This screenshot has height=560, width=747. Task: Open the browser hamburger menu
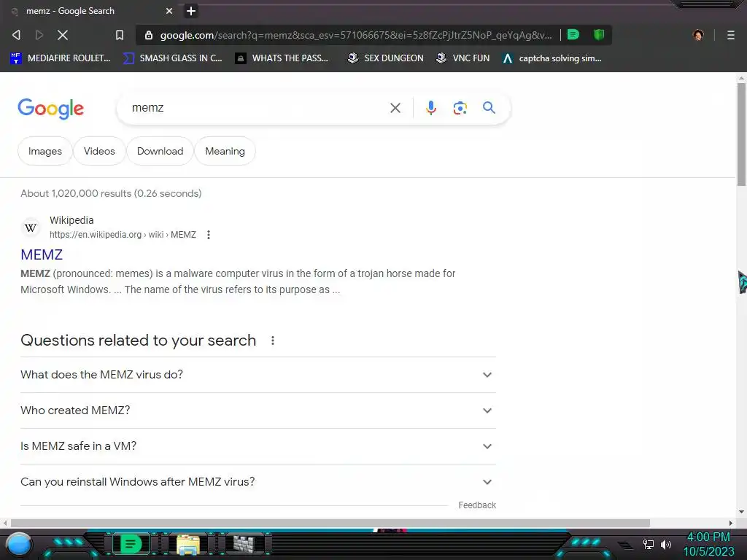[731, 35]
